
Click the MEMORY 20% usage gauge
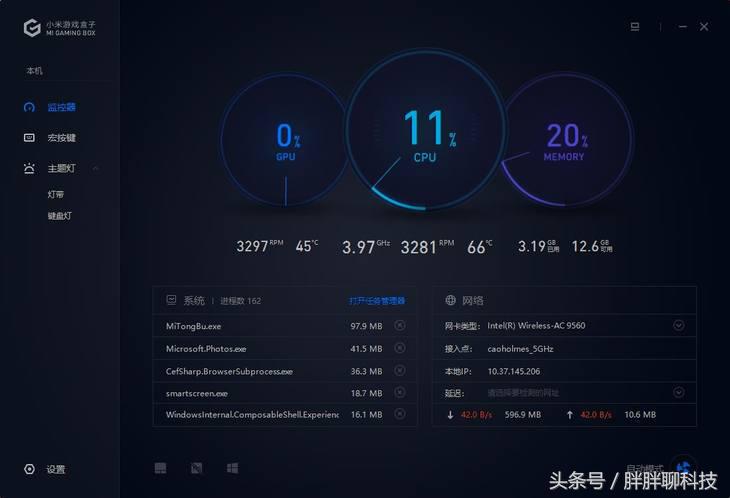567,140
